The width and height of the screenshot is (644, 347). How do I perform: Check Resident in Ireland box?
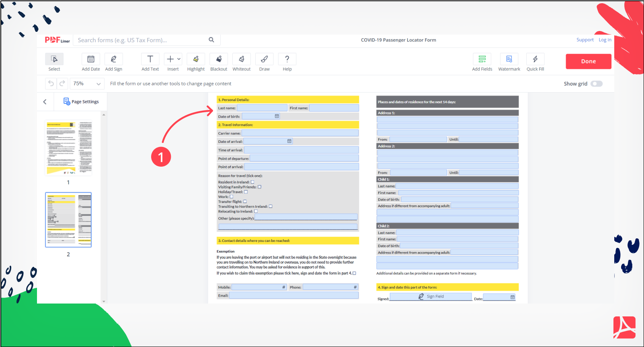(x=252, y=182)
